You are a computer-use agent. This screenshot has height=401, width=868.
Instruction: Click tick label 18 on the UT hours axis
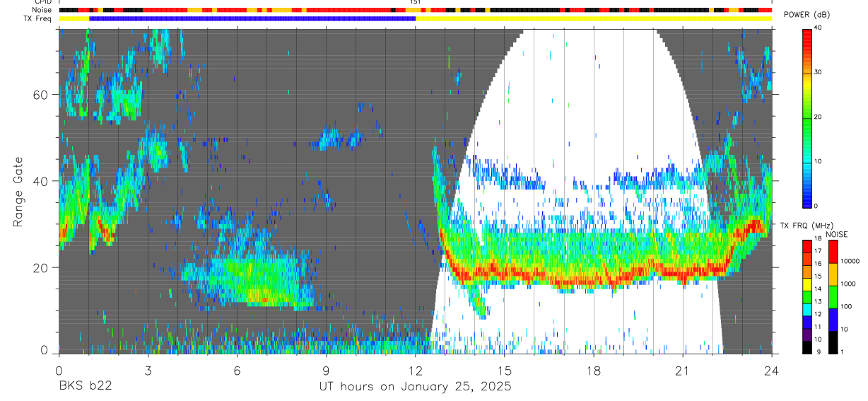coord(594,371)
